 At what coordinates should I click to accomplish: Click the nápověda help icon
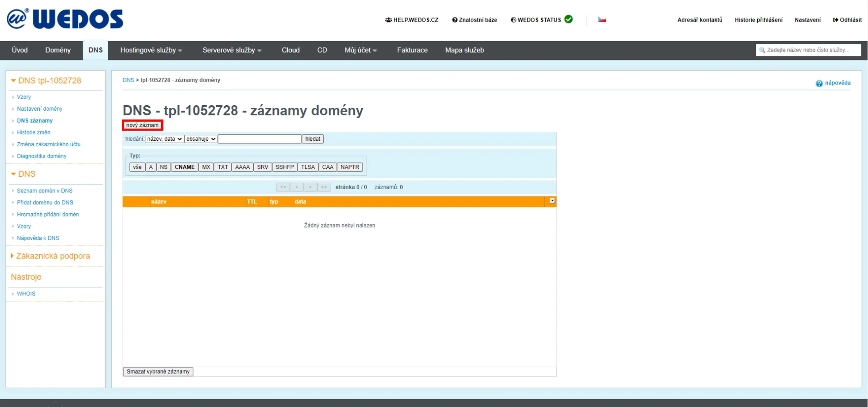819,84
